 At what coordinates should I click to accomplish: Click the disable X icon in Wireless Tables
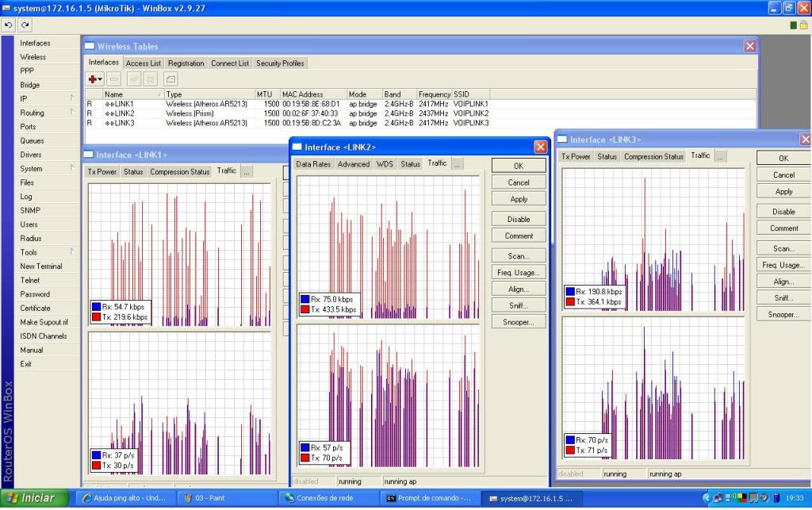[x=150, y=79]
